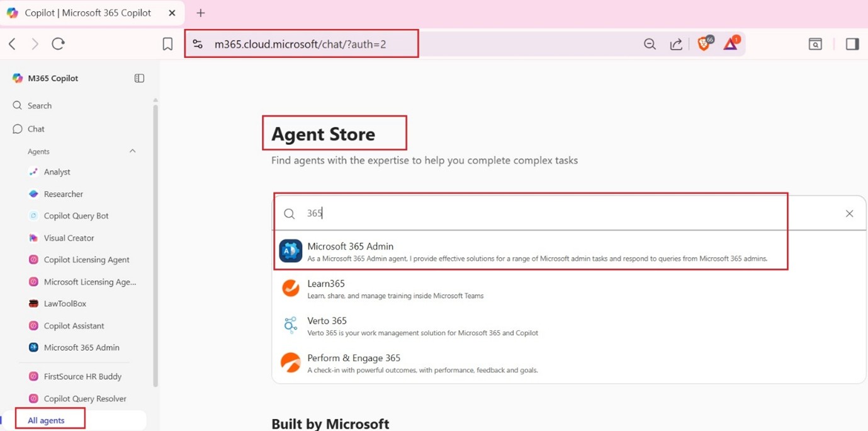Open site settings icon in address bar
This screenshot has height=431, width=868.
click(198, 44)
